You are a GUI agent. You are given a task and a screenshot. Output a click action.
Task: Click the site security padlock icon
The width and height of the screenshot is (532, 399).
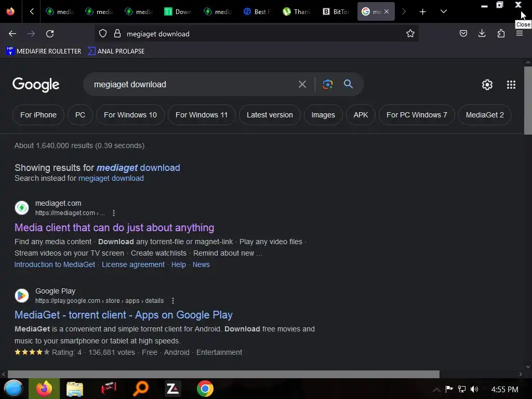pyautogui.click(x=117, y=34)
